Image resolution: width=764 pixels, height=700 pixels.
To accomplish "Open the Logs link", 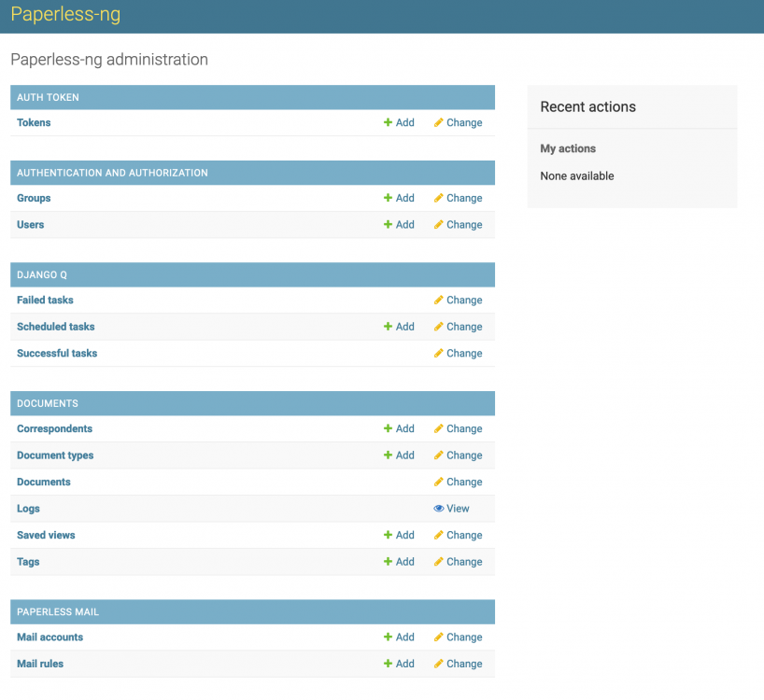I will coord(28,509).
